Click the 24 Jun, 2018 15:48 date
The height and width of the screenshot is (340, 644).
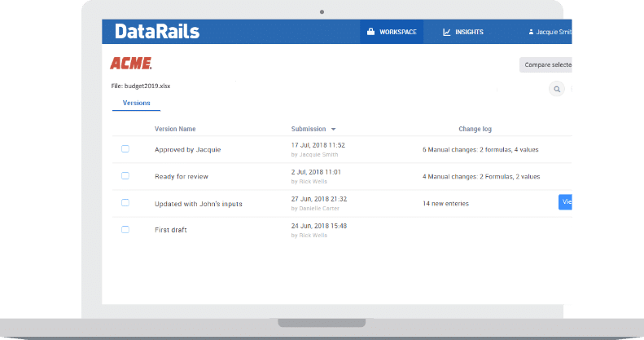tap(319, 226)
